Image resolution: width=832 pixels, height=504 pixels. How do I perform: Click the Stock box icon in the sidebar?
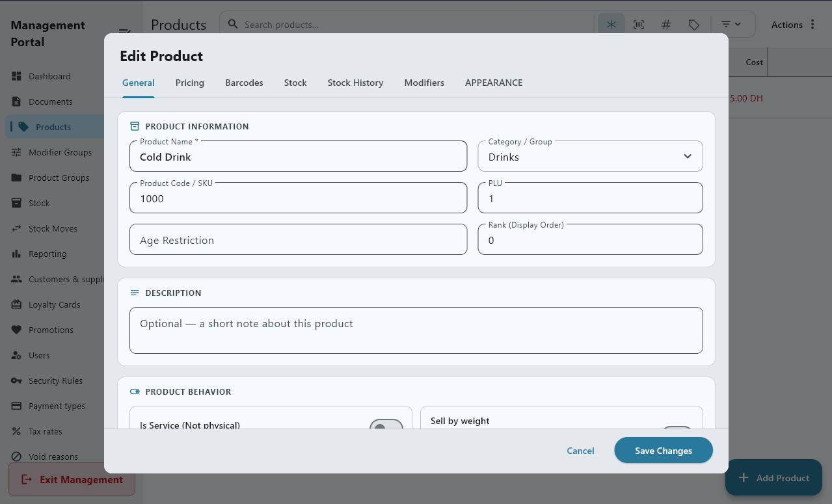point(16,203)
